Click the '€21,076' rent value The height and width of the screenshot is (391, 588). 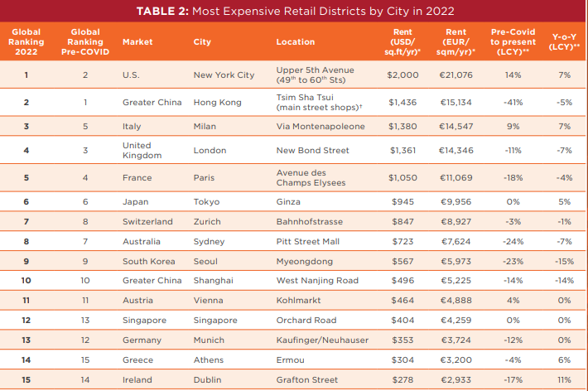pyautogui.click(x=456, y=75)
